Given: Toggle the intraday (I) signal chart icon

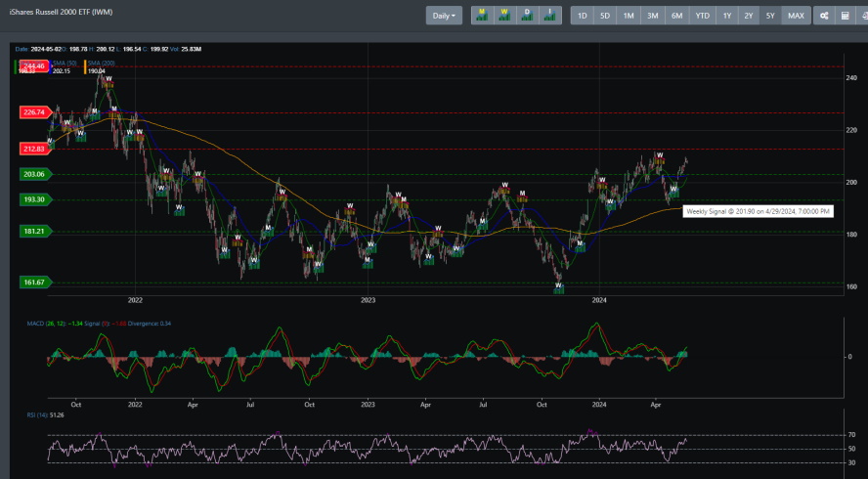Looking at the screenshot, I should coord(549,16).
